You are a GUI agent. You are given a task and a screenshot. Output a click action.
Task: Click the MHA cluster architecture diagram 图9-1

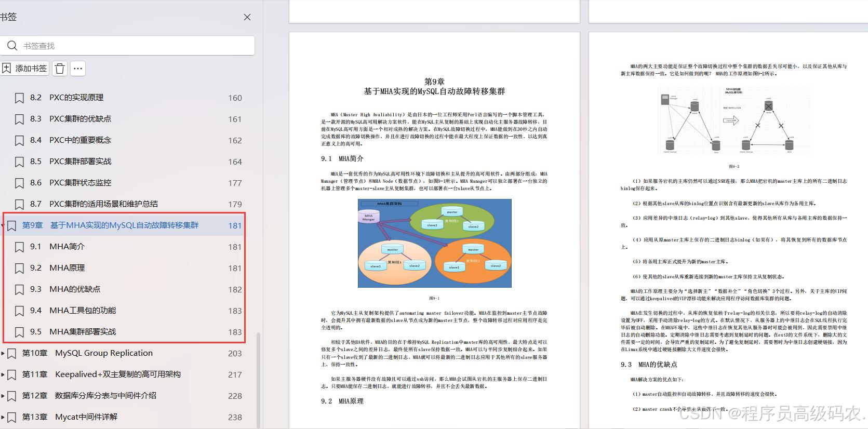(x=434, y=243)
